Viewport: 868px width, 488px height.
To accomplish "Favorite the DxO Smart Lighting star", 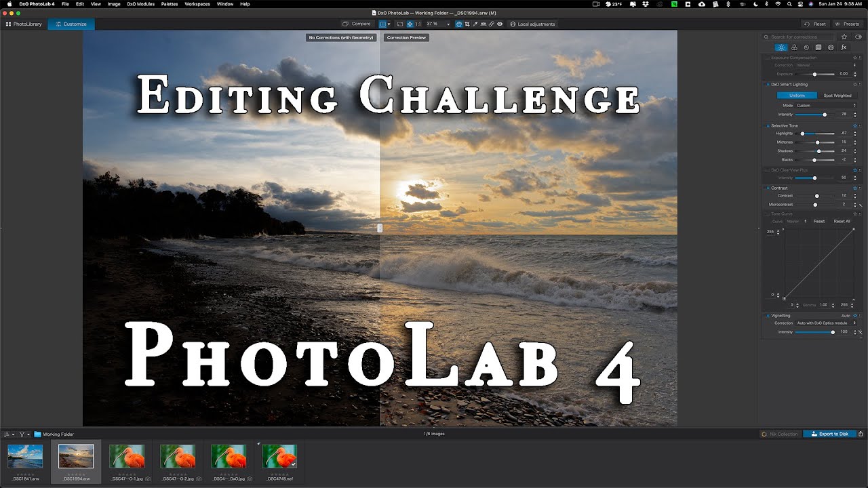I will [x=855, y=85].
